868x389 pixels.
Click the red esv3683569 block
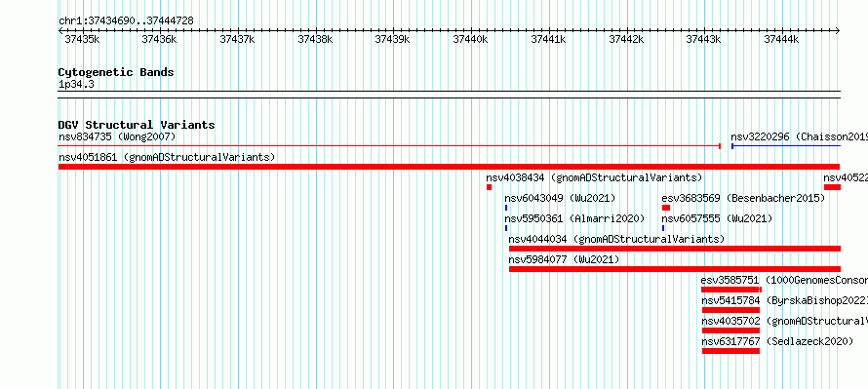coord(666,208)
